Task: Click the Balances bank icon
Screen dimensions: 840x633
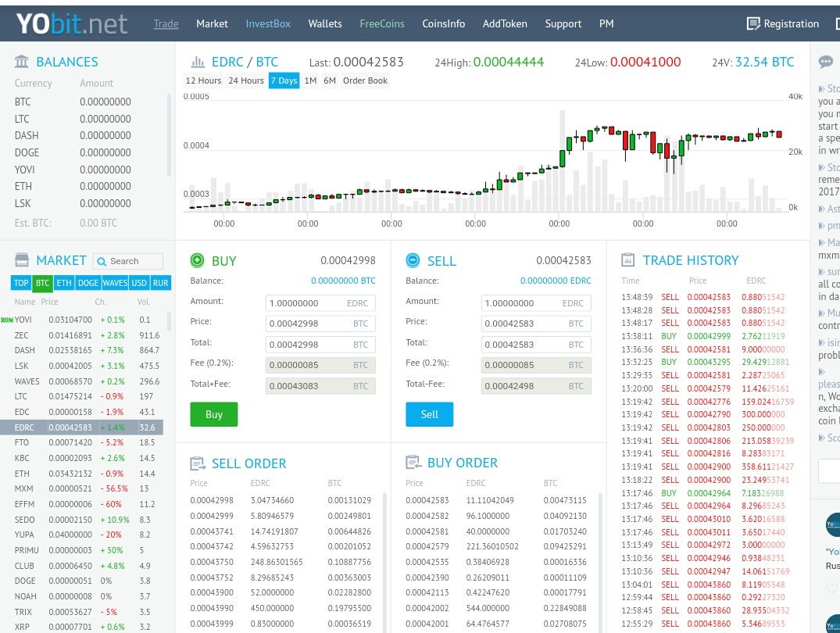Action: pos(21,62)
